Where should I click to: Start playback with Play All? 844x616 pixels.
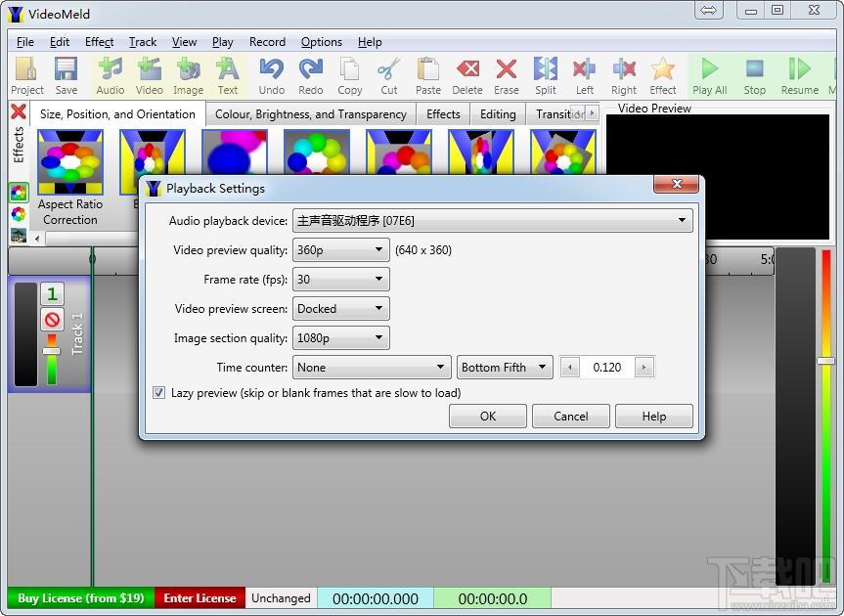(709, 75)
